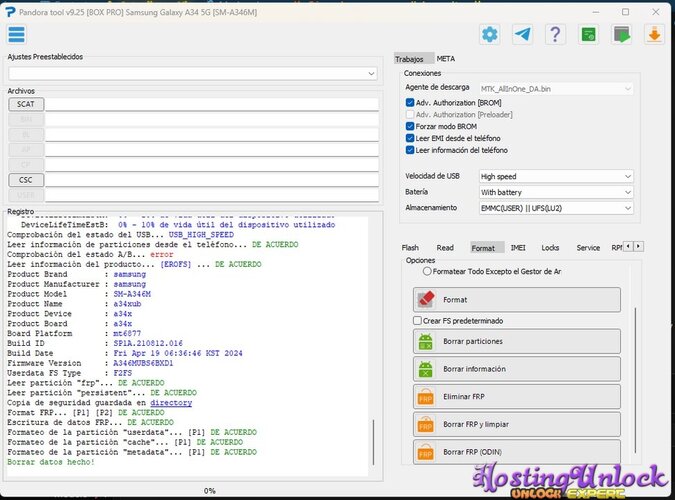Open the Telegram channel icon
675x500 pixels.
coord(523,34)
